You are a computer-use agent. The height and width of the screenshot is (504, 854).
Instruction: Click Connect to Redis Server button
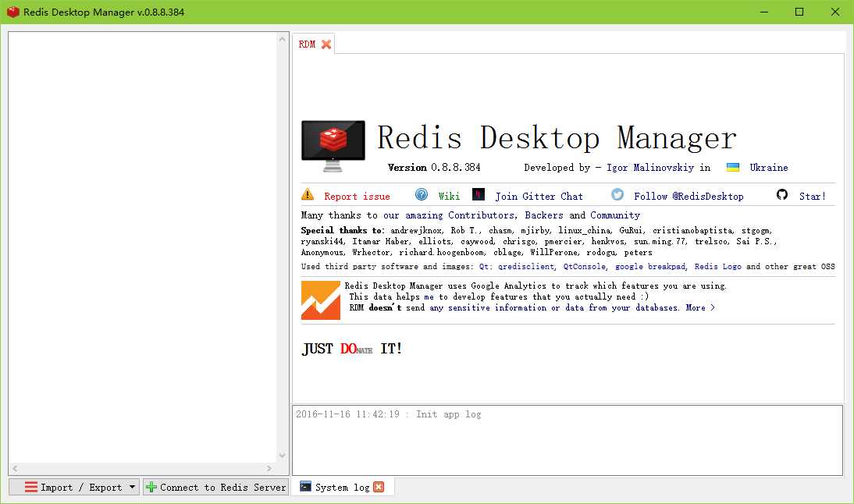click(x=216, y=487)
